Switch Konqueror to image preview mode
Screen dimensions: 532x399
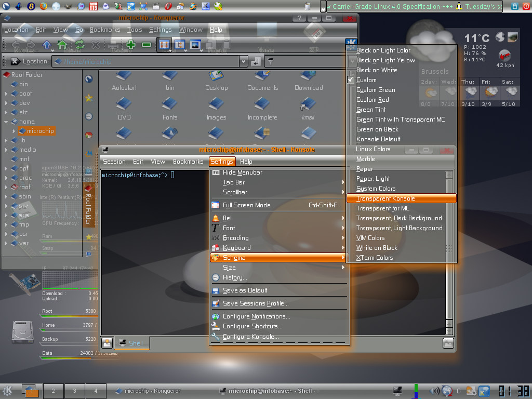click(x=195, y=45)
